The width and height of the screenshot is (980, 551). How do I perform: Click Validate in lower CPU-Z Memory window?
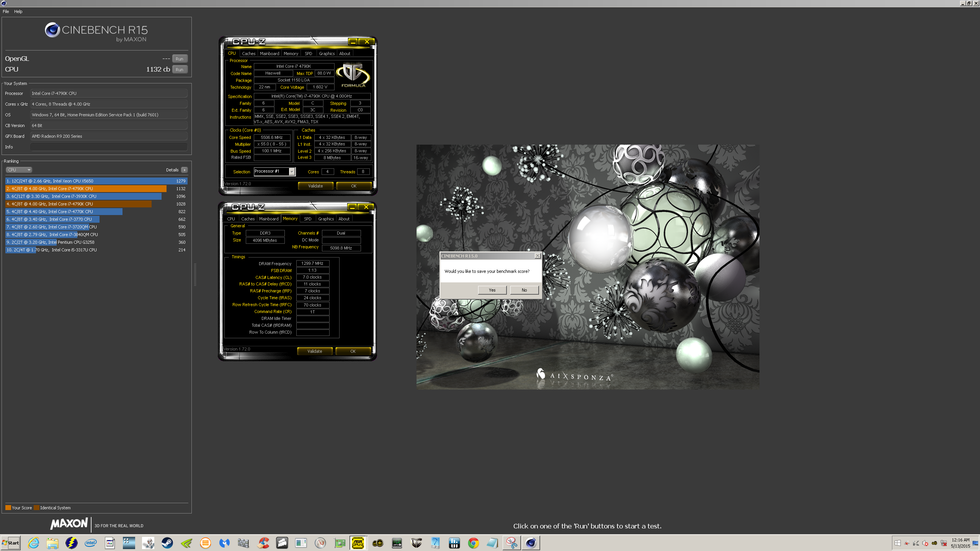(x=315, y=351)
